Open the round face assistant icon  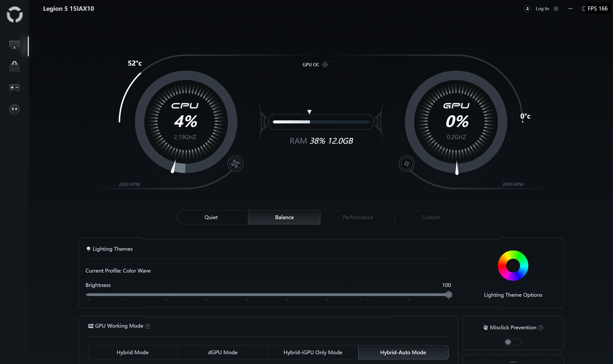[15, 109]
